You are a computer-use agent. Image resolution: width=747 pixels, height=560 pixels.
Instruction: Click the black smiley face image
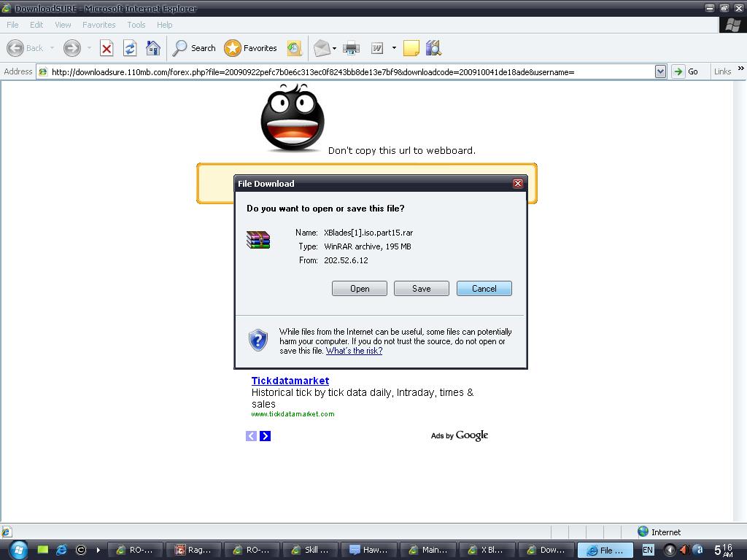click(x=293, y=117)
